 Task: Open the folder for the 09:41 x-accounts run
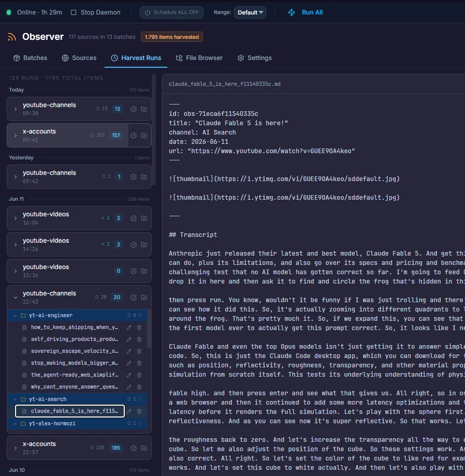tap(144, 136)
